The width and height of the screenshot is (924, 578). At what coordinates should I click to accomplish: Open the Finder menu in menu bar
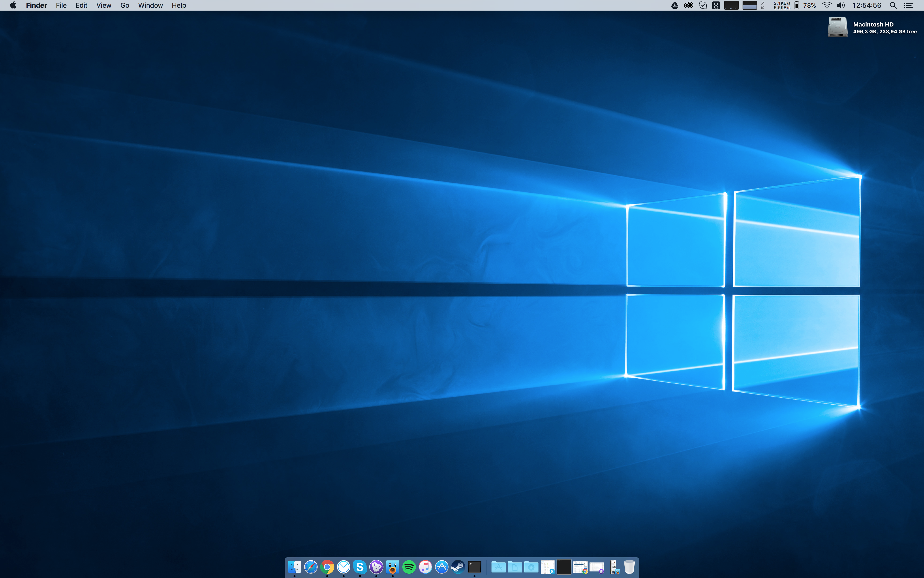point(36,5)
